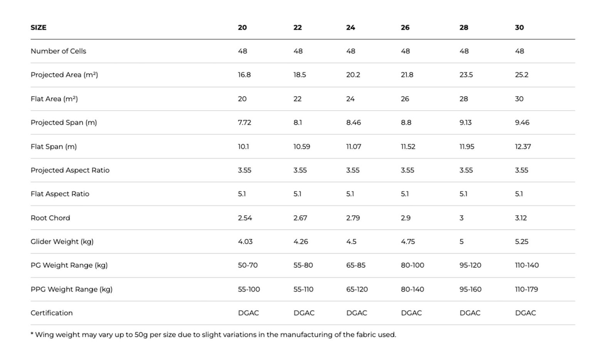Click the size 30 column header
The height and width of the screenshot is (364, 605).
[519, 27]
